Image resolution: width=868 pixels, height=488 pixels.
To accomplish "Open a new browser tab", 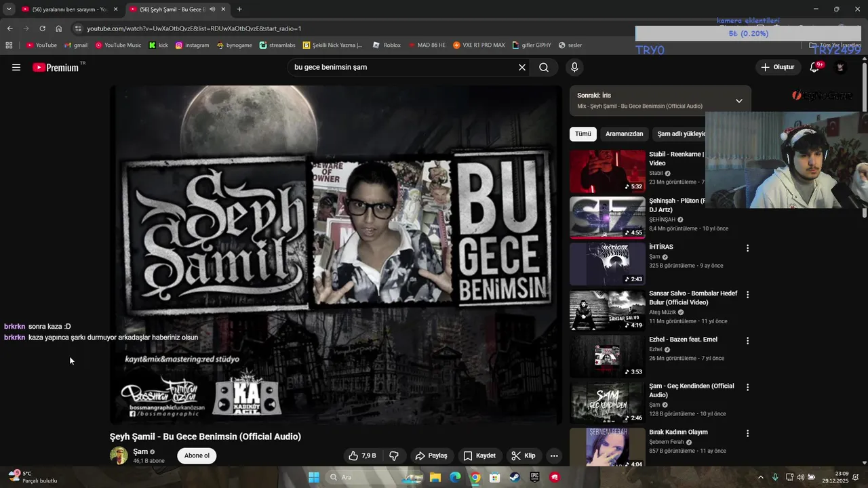I will 239,9.
